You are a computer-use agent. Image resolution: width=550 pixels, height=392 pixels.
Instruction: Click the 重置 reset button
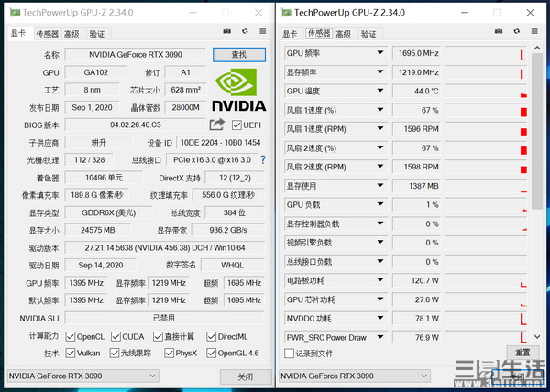coord(522,353)
